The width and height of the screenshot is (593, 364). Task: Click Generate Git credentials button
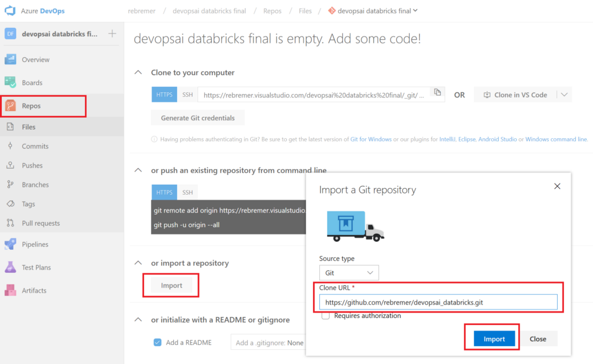pos(198,118)
